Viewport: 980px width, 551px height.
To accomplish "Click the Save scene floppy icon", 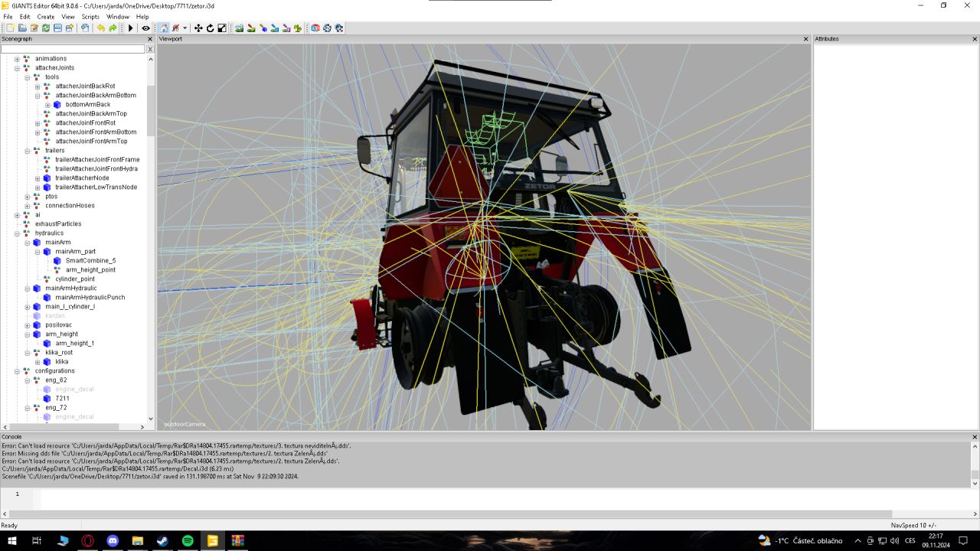I will tap(57, 28).
